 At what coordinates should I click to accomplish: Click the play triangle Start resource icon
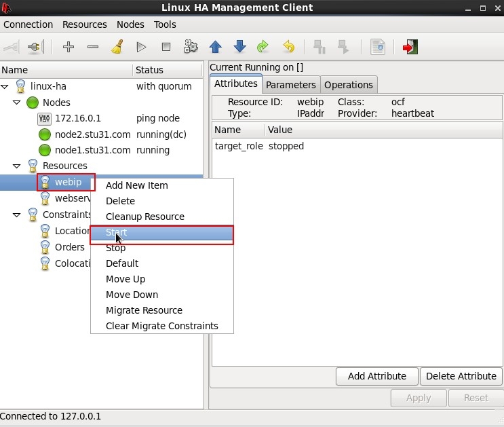tap(141, 48)
